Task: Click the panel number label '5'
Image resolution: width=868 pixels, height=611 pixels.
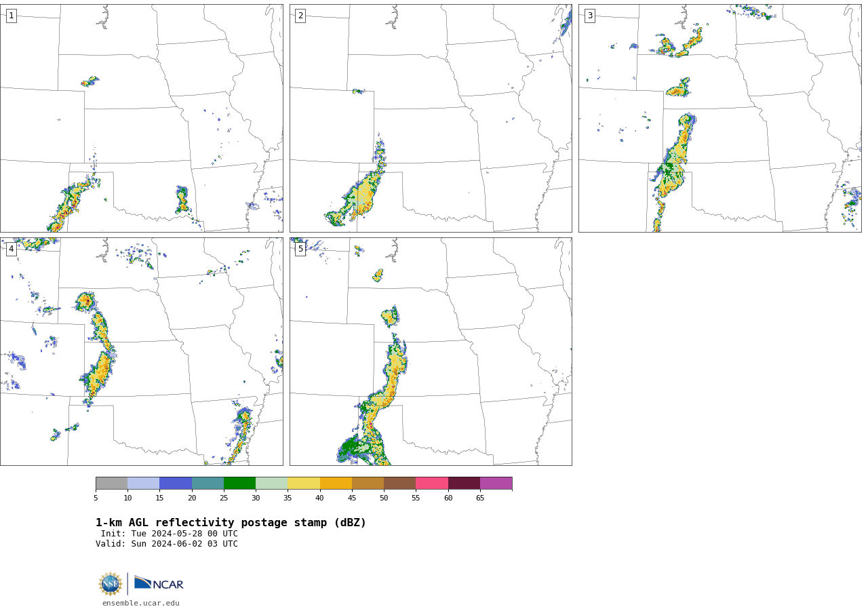Action: [300, 249]
